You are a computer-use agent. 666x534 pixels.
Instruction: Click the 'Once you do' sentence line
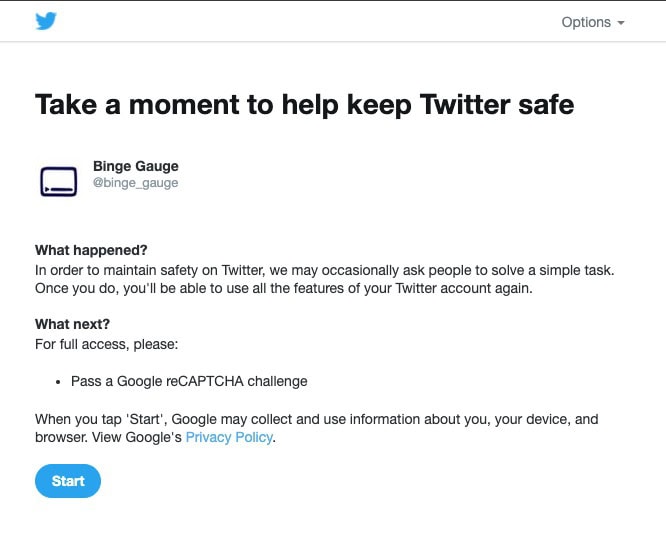point(284,288)
